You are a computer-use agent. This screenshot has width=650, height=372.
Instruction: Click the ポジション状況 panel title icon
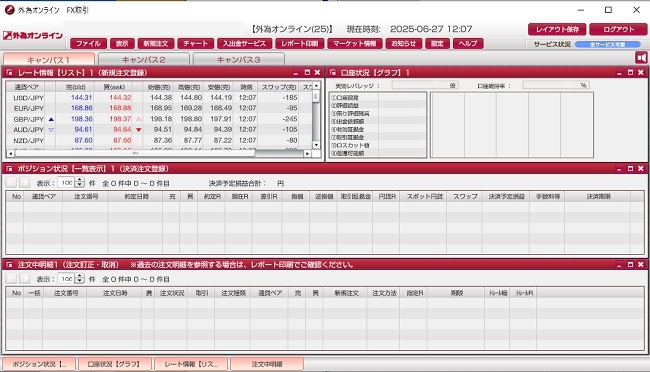[10, 169]
